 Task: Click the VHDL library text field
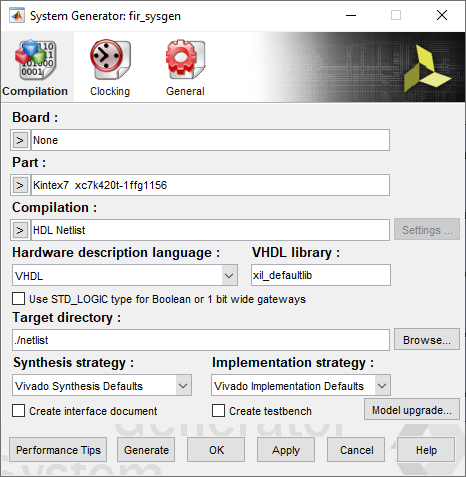click(321, 275)
